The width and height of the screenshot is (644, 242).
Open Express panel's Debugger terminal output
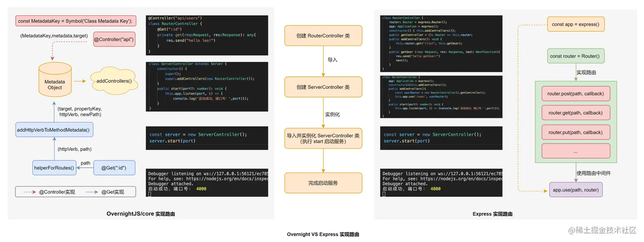coord(441,182)
